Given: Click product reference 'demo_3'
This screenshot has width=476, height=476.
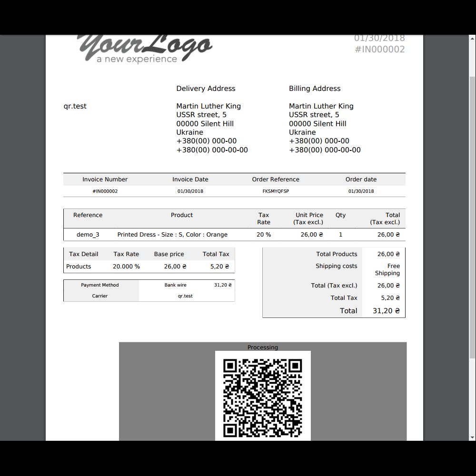Looking at the screenshot, I should pyautogui.click(x=88, y=235).
